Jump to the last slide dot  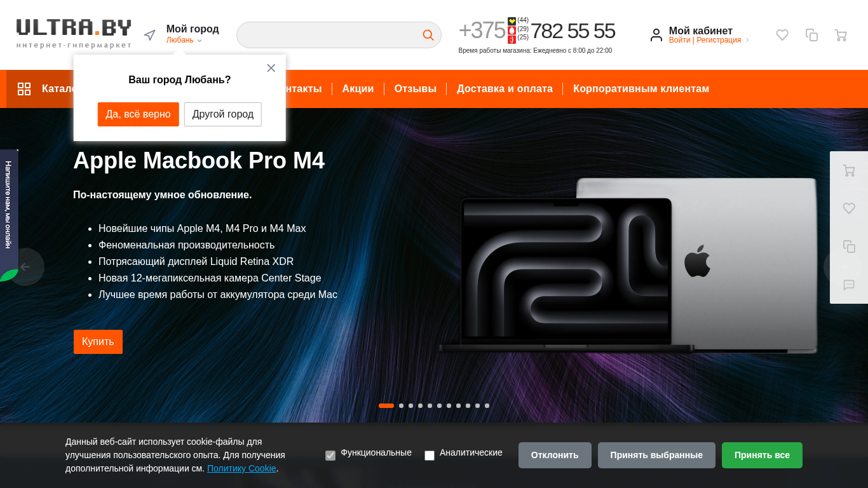coord(487,405)
